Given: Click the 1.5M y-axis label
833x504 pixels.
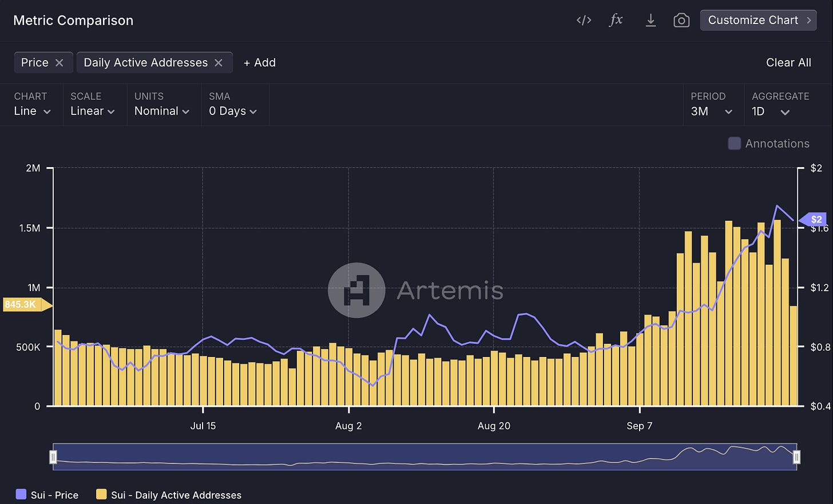Looking at the screenshot, I should click(x=30, y=228).
